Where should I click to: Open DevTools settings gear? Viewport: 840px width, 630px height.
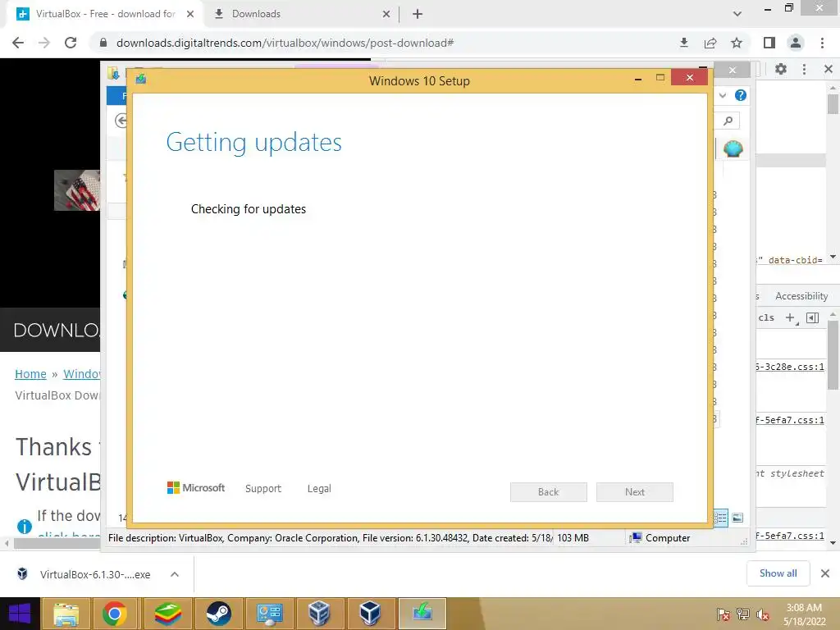(781, 69)
